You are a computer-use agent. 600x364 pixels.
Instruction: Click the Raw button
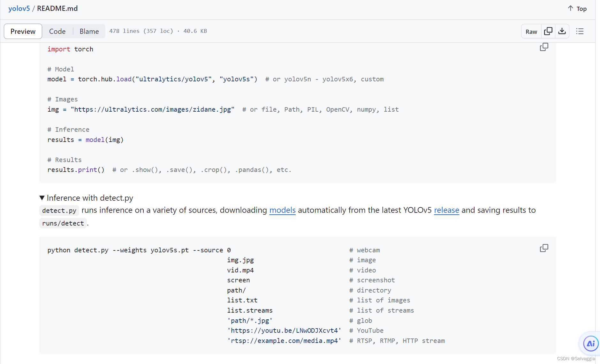click(x=531, y=31)
